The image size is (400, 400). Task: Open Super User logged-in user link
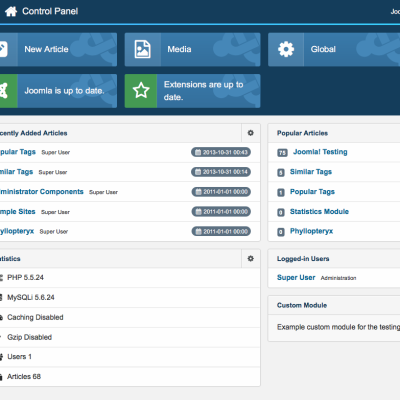pos(296,278)
